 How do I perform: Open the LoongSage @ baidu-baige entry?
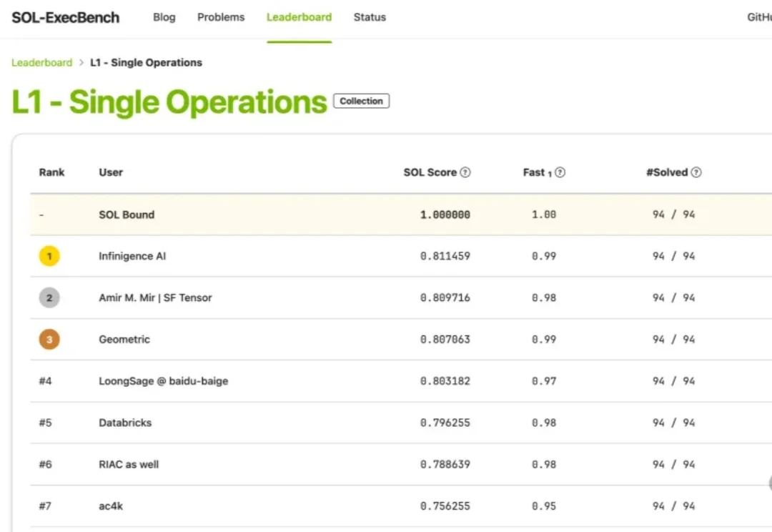164,381
